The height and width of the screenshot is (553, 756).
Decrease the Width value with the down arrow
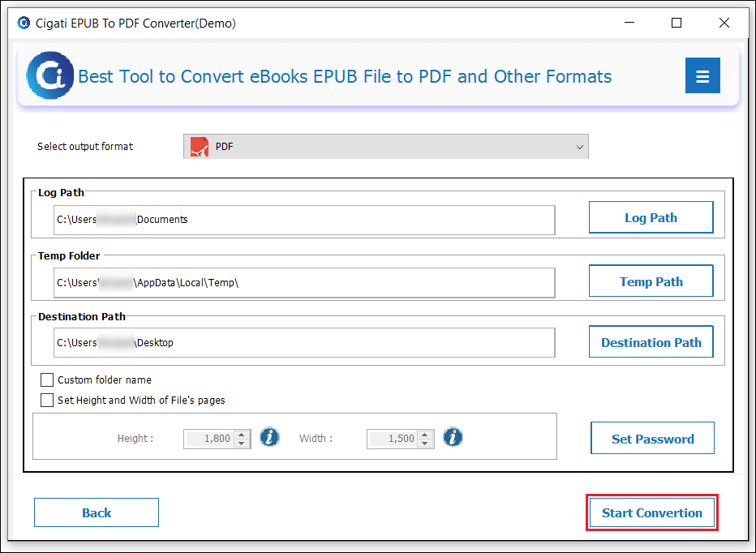pyautogui.click(x=425, y=443)
